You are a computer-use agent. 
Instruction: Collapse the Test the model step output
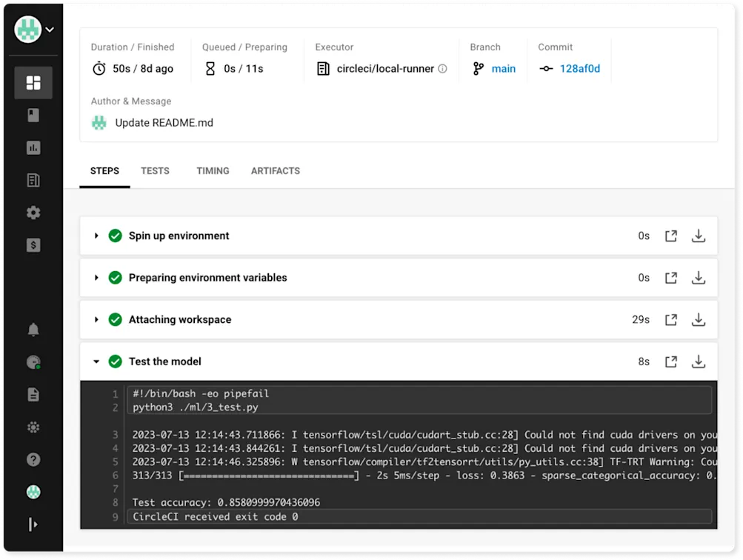click(96, 361)
